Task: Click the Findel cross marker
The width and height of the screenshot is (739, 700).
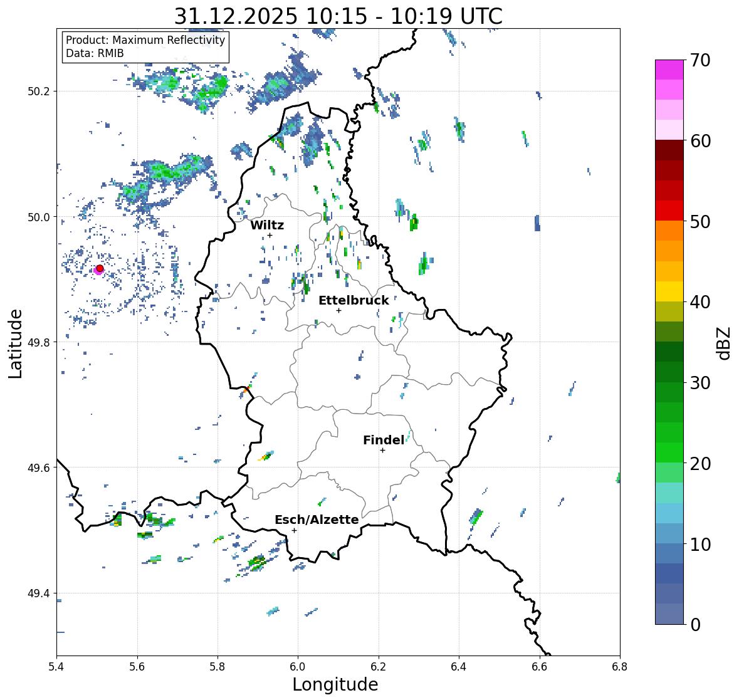Action: (383, 451)
